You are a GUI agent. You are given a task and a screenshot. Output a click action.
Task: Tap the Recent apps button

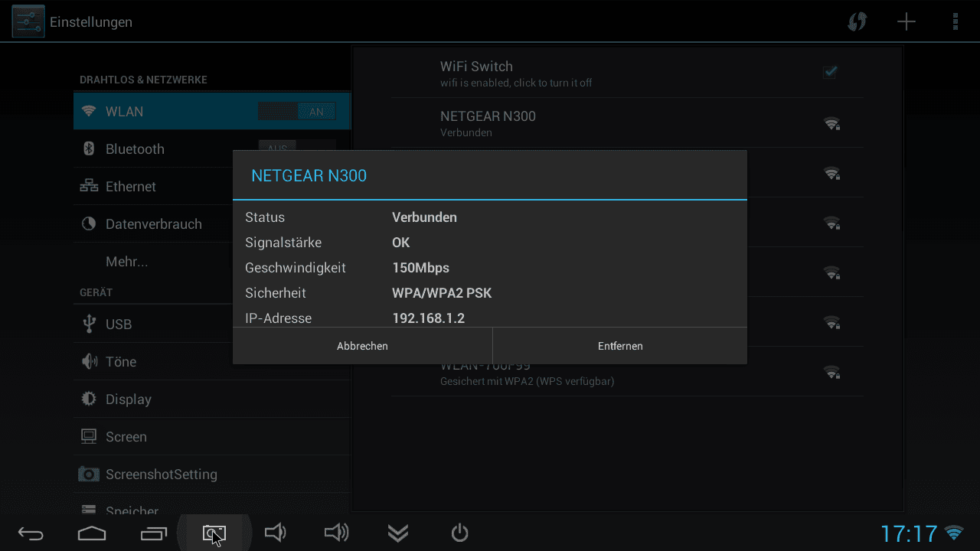153,533
